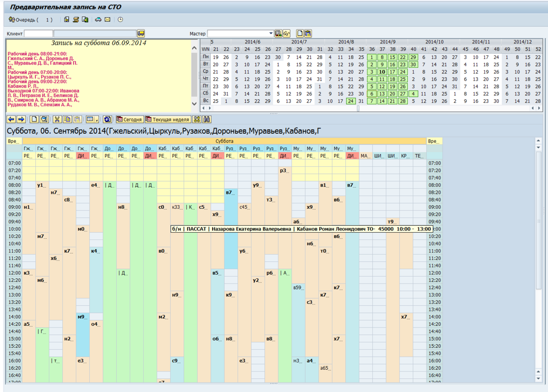Click the search help icon next to Клиент
548x392 pixels.
click(x=141, y=34)
